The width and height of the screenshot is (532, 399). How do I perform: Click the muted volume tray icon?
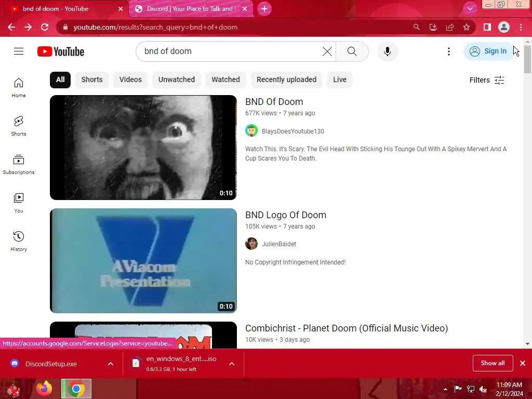click(483, 389)
